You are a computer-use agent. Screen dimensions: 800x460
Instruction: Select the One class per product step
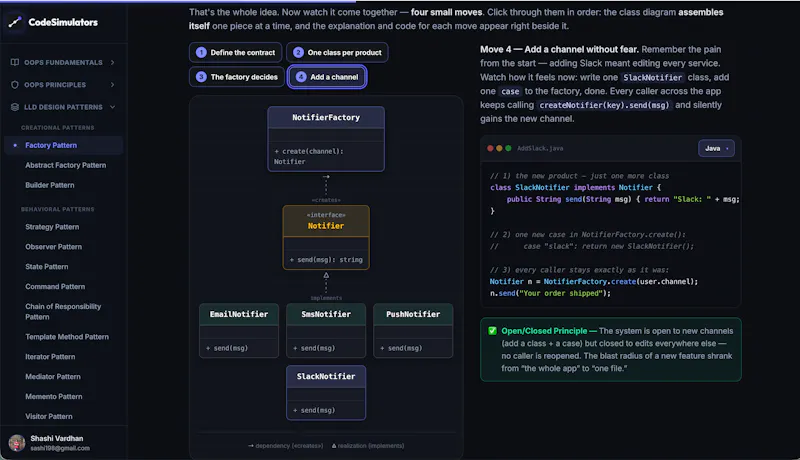(337, 53)
